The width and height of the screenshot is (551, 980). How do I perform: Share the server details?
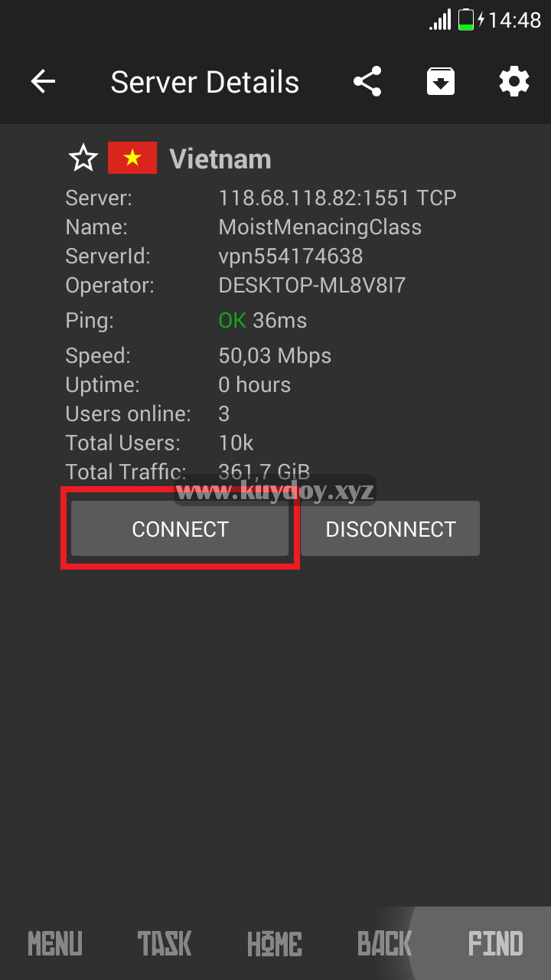[367, 81]
